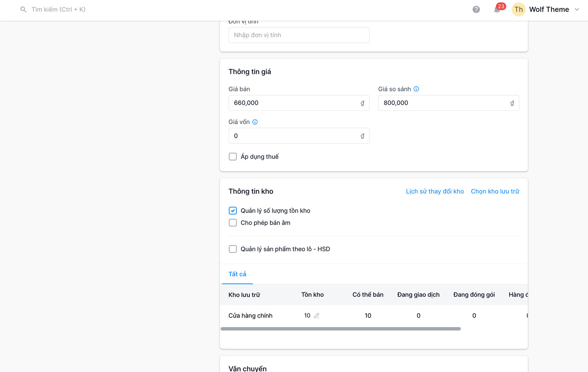
Task: Click Đang đóng gói column header
Action: [474, 295]
